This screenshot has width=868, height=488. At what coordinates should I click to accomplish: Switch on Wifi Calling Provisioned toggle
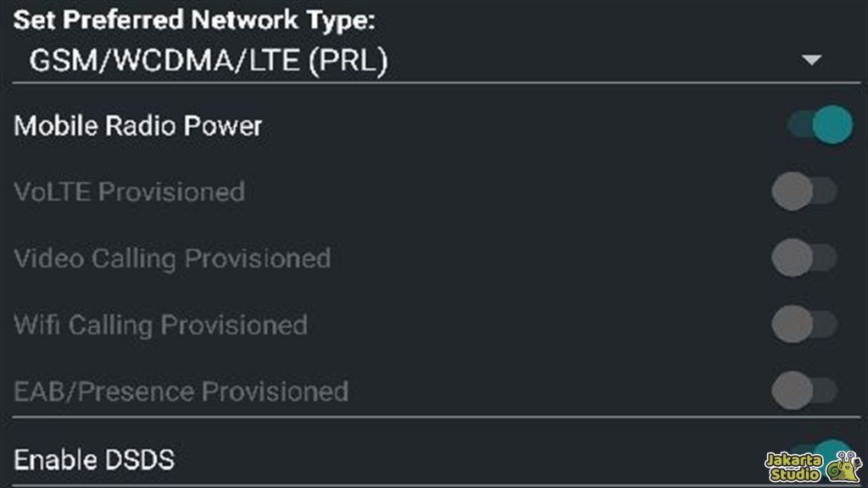(804, 324)
